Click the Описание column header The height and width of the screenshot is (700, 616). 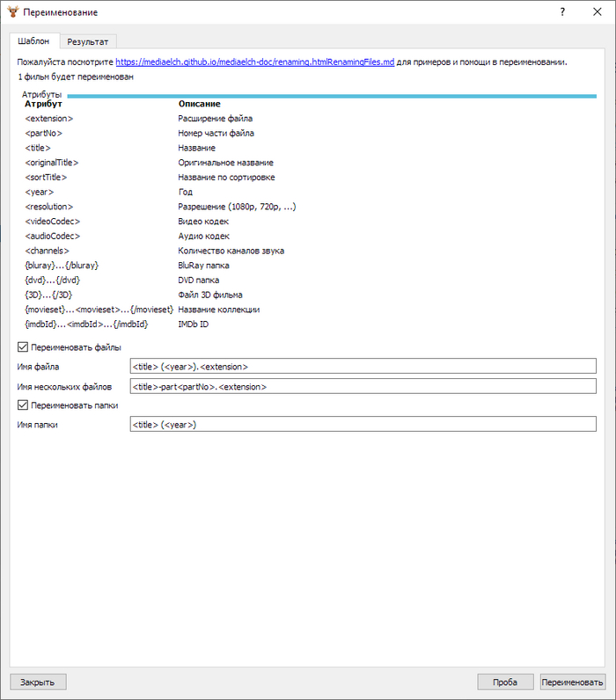coord(200,104)
